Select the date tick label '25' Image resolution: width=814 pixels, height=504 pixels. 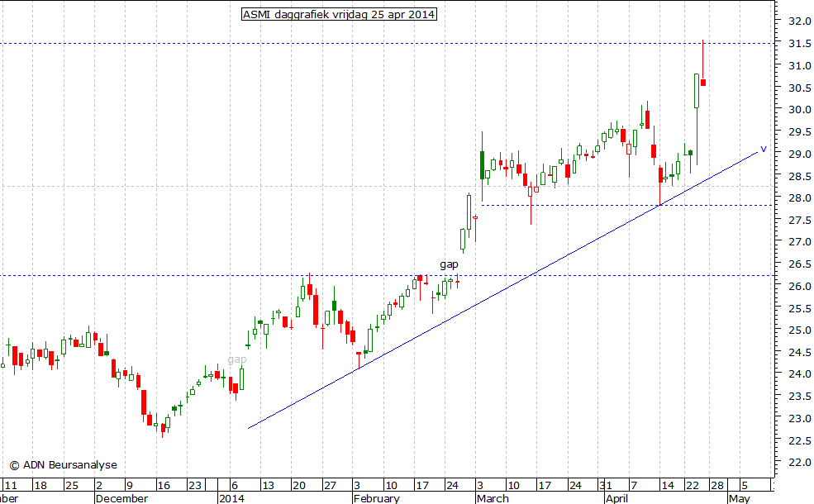tap(72, 486)
